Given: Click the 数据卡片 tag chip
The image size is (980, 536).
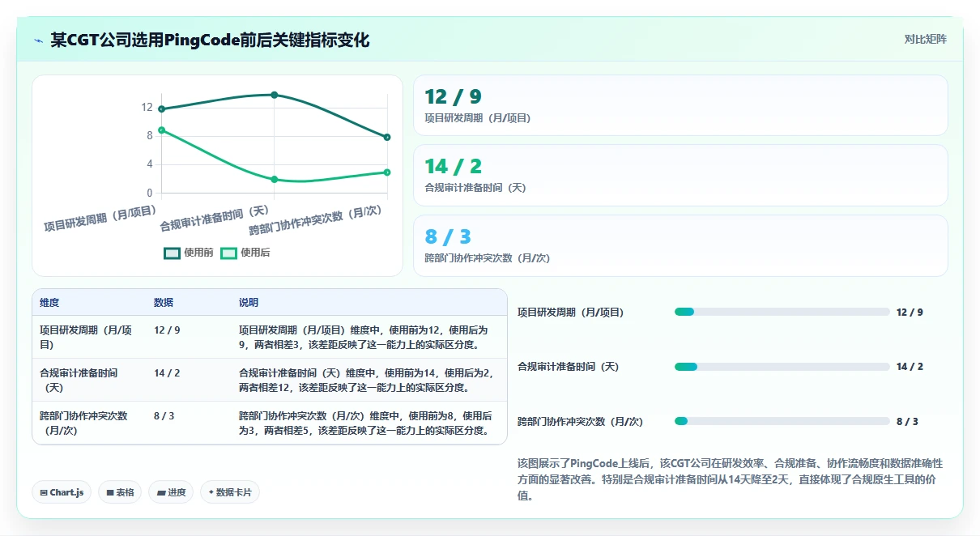Looking at the screenshot, I should [230, 492].
